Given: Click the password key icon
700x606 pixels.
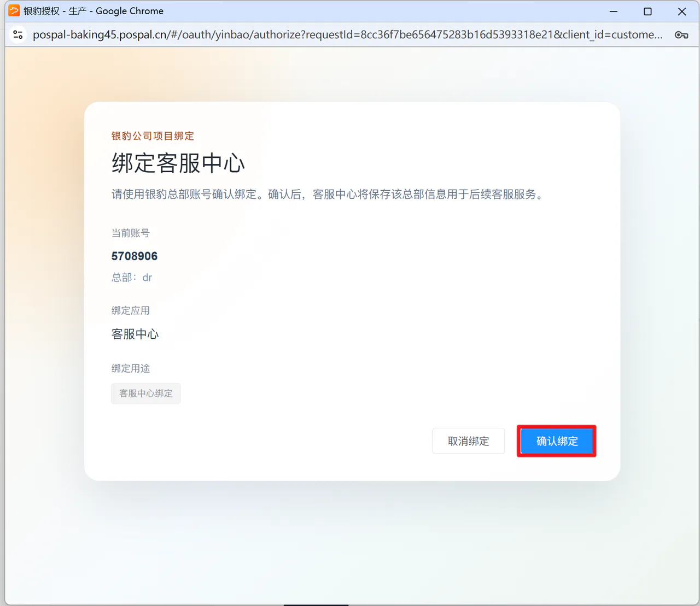Looking at the screenshot, I should pos(681,35).
